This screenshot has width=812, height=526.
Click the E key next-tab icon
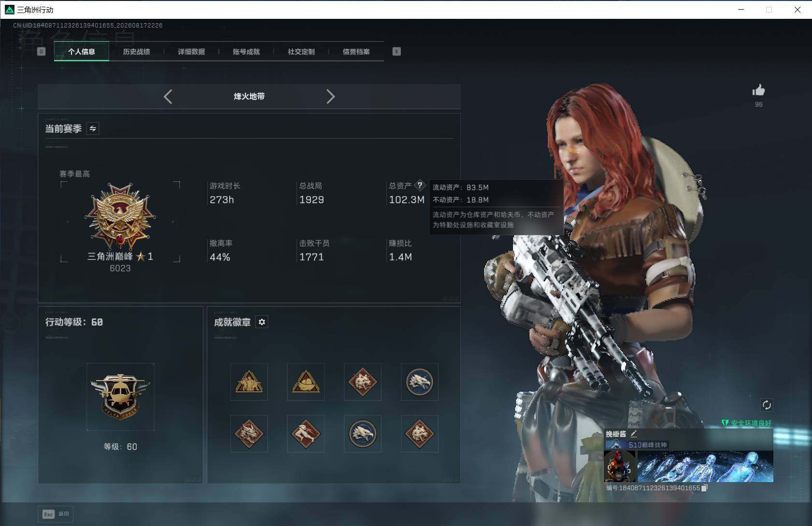[397, 52]
